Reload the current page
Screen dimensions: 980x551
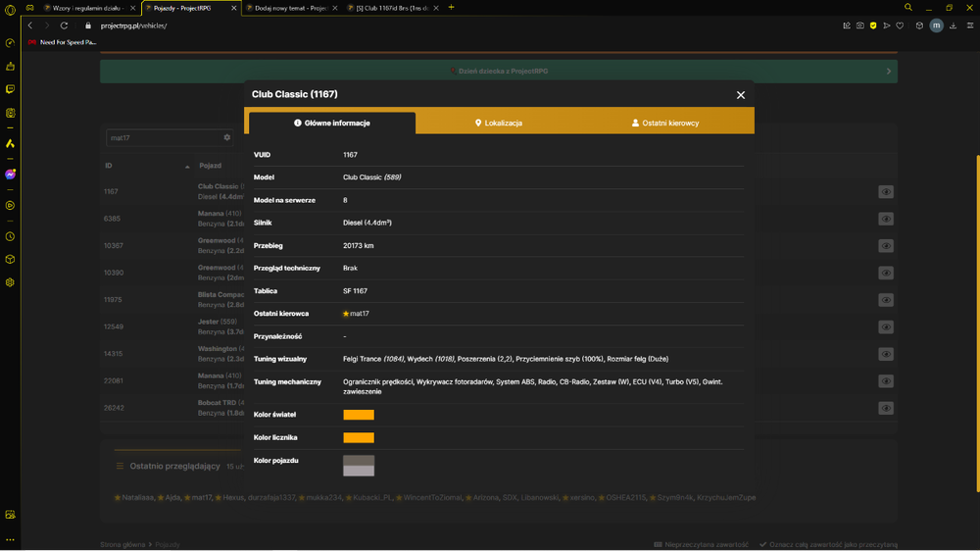(x=64, y=25)
